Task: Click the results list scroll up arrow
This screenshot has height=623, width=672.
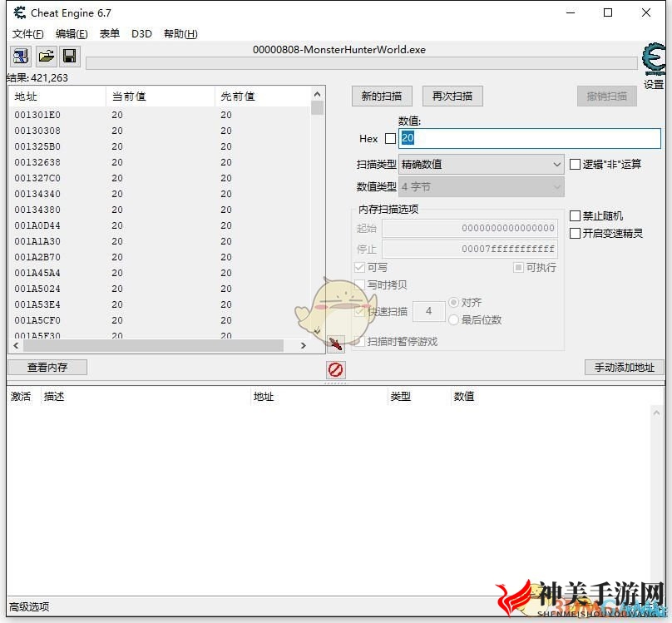Action: point(317,94)
